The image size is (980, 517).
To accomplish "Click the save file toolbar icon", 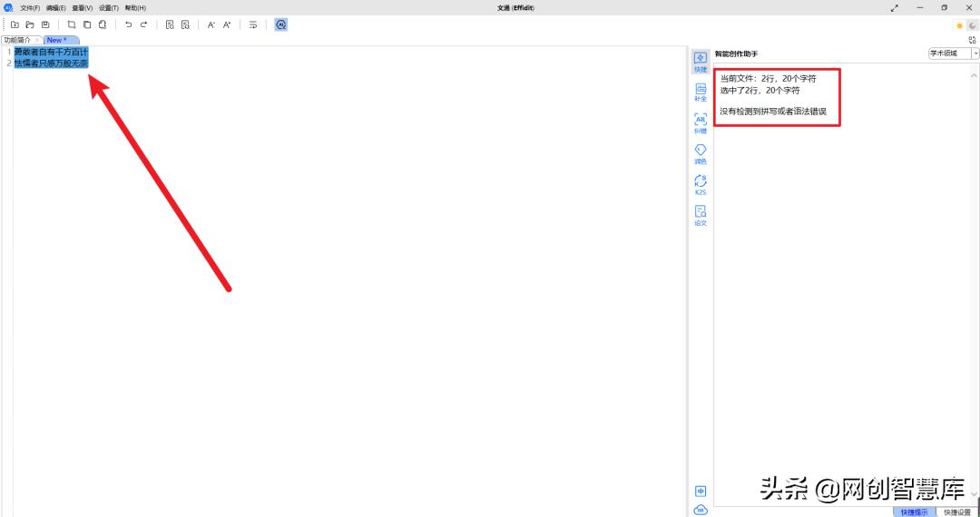I will coord(45,25).
